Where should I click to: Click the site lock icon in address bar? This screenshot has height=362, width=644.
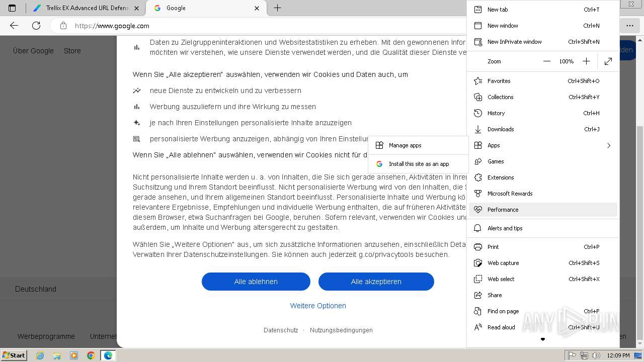[63, 26]
